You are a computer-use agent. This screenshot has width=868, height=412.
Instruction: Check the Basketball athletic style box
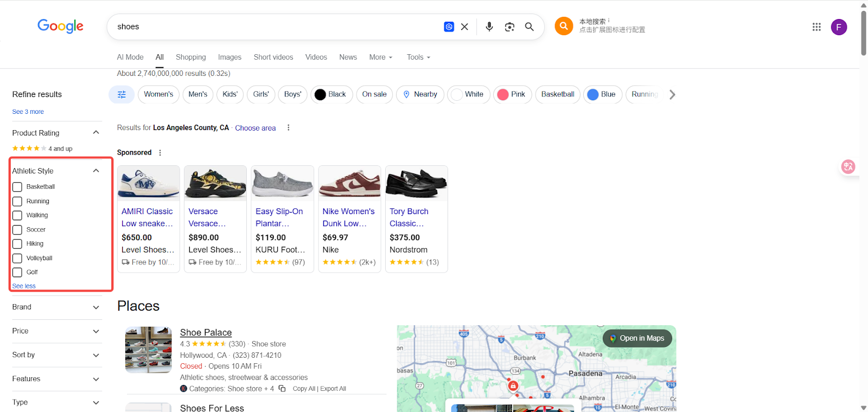tap(17, 187)
